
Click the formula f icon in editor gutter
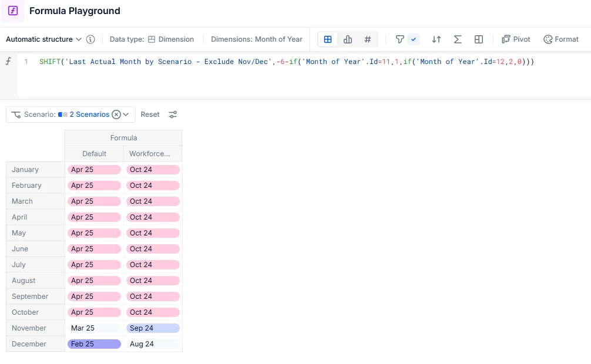pyautogui.click(x=8, y=61)
